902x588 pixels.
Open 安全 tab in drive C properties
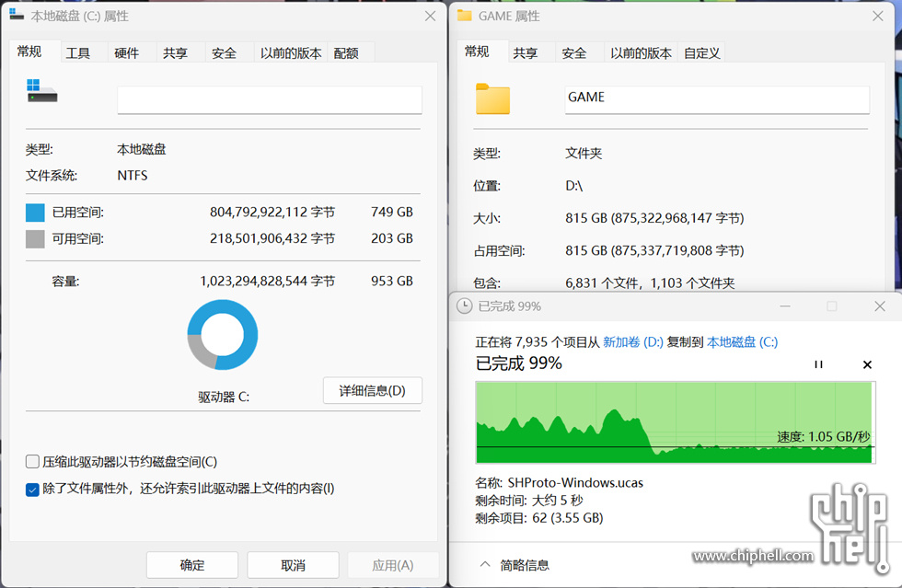coord(225,53)
